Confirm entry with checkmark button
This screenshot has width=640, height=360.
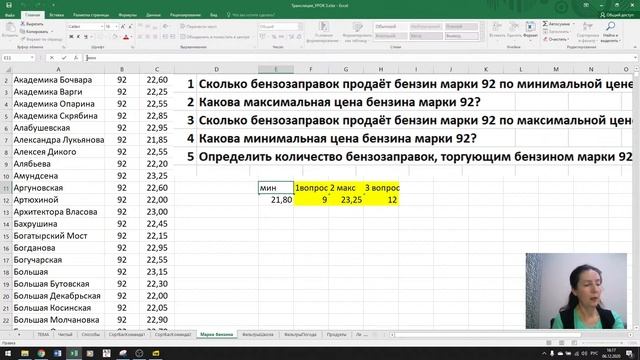click(x=64, y=58)
